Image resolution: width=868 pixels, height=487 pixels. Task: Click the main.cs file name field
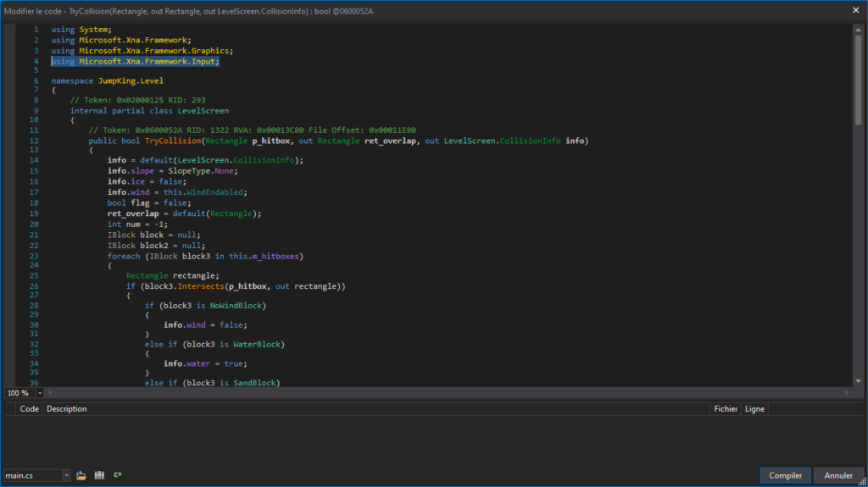click(x=33, y=475)
